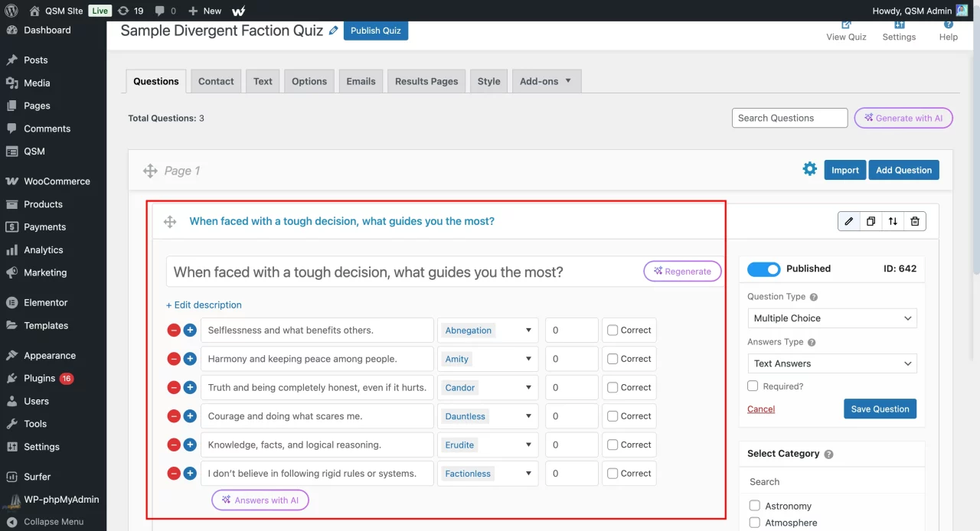This screenshot has width=980, height=531.
Task: Add answer after Knowledge row with plus
Action: coord(190,445)
